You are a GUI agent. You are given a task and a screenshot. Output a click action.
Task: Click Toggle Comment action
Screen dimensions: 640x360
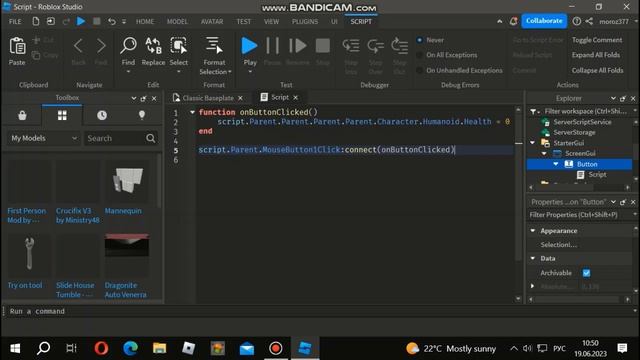tap(597, 40)
